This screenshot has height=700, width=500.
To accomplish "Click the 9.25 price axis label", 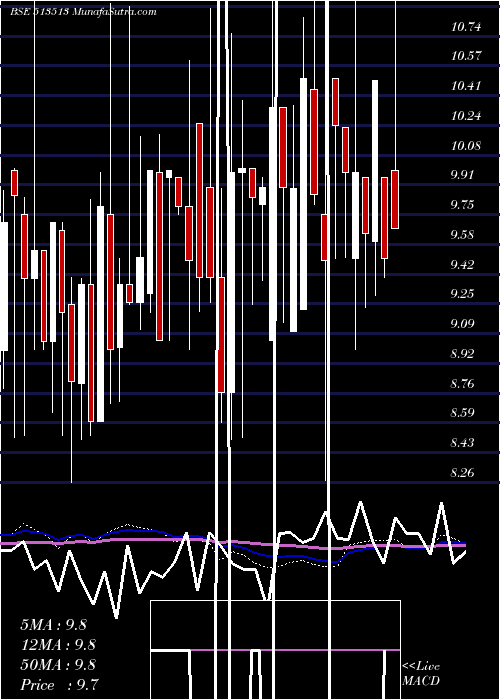I will [462, 294].
